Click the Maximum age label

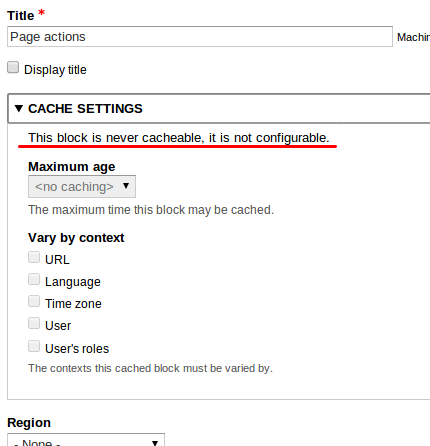click(72, 167)
